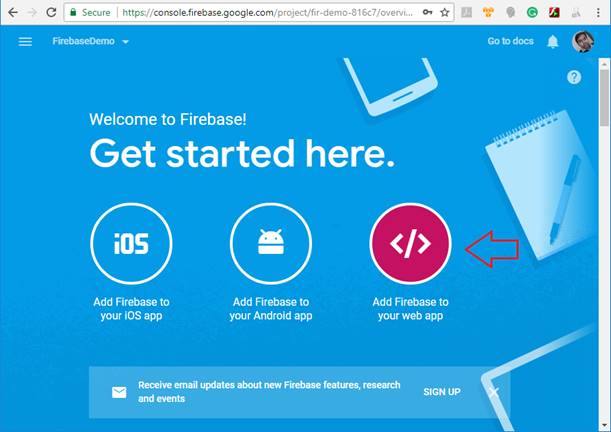The image size is (611, 432).
Task: Click the saved password key icon
Action: pyautogui.click(x=427, y=12)
